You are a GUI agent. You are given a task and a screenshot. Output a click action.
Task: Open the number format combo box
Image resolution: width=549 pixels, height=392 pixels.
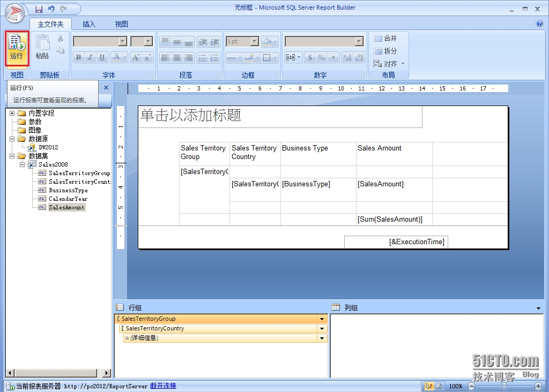click(x=324, y=42)
